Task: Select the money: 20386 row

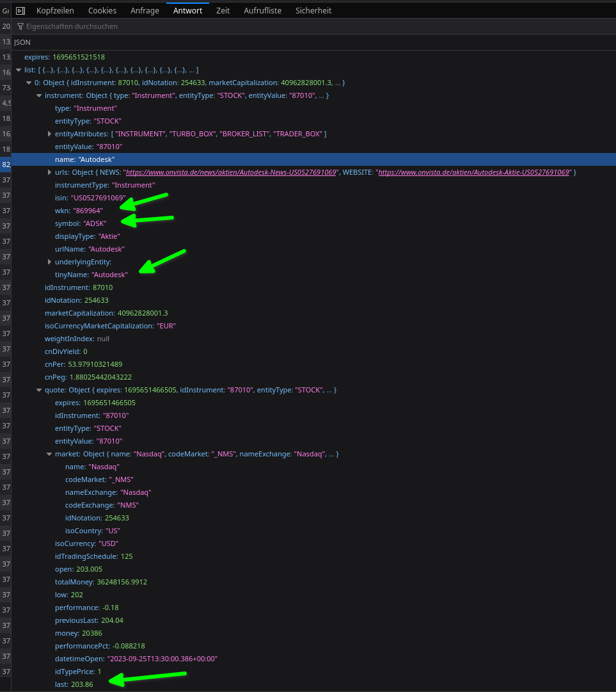Action: click(313, 633)
